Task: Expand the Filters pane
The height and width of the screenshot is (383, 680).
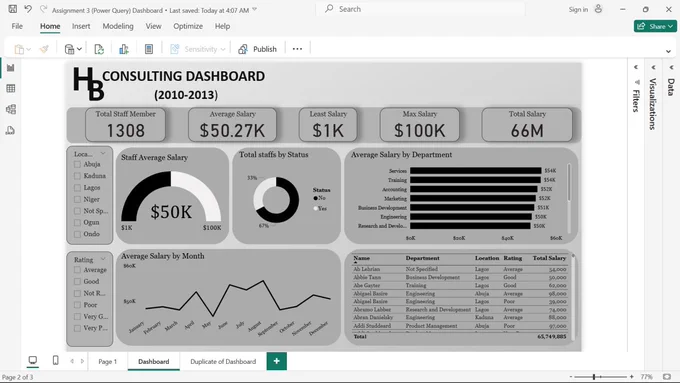Action: click(x=636, y=68)
